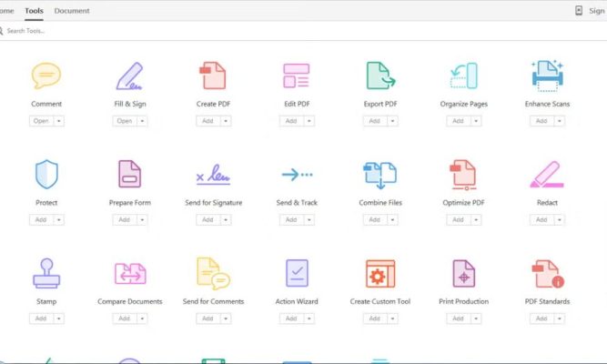The image size is (607, 364).
Task: Expand dropdown arrow under PDF Standards
Action: point(561,318)
